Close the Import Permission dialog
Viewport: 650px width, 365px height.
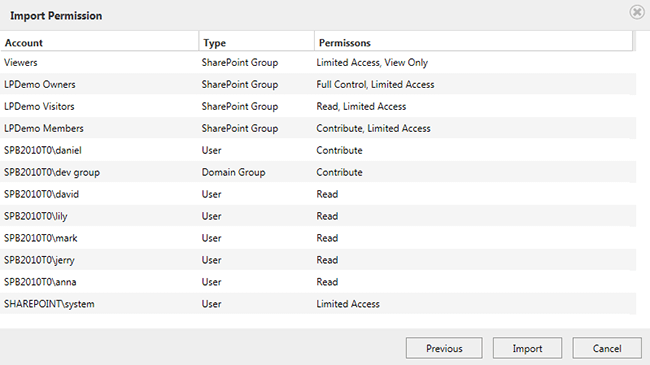point(637,12)
